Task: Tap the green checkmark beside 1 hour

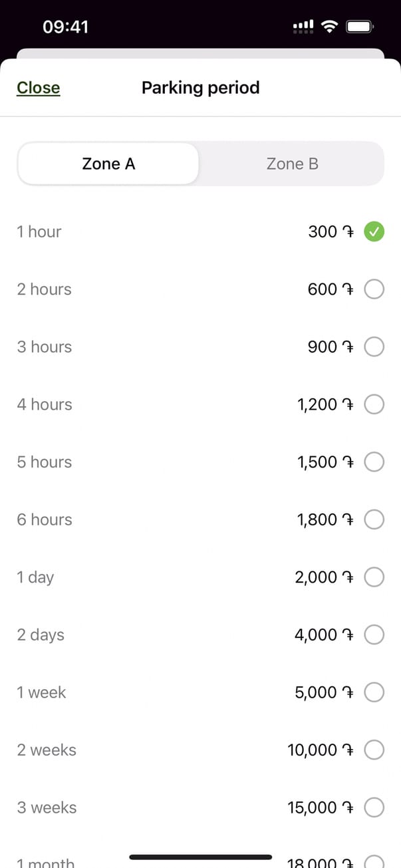Action: pyautogui.click(x=374, y=232)
